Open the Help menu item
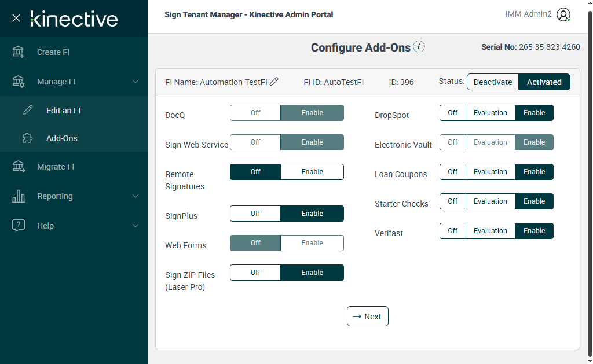The image size is (593, 364). (74, 225)
